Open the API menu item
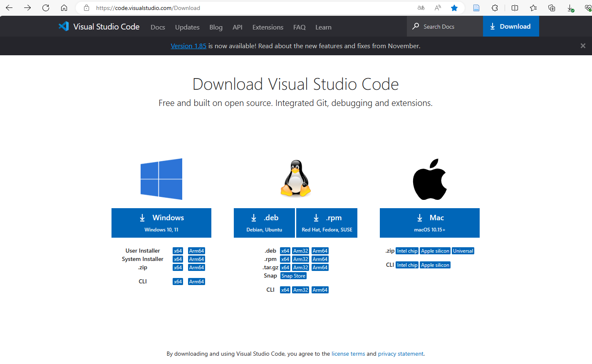The height and width of the screenshot is (364, 592). click(238, 27)
